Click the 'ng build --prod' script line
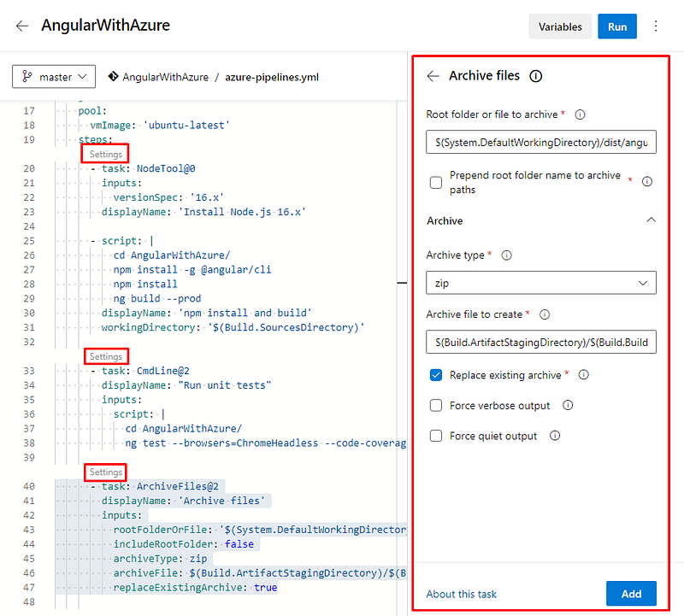684x616 pixels. [x=157, y=299]
